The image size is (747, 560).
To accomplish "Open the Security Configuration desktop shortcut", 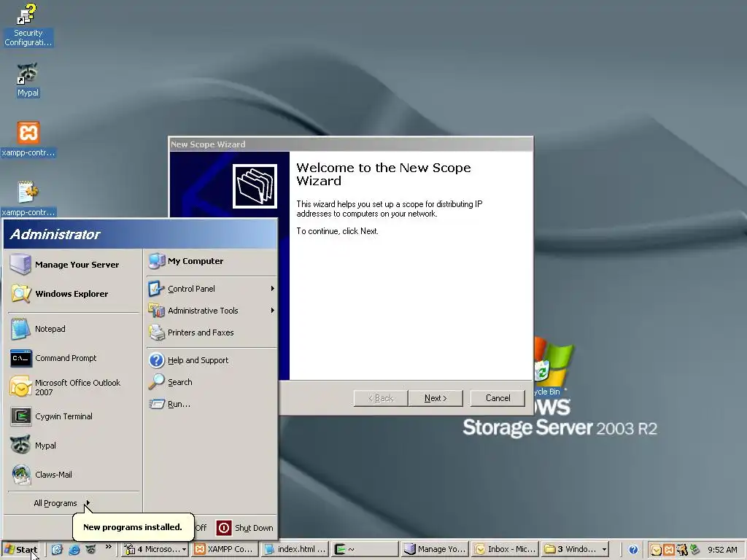I will (x=28, y=25).
